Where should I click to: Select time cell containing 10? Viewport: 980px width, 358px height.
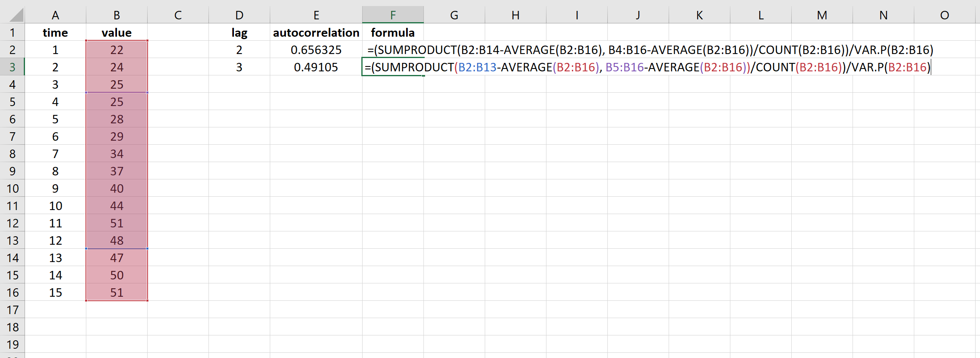point(55,206)
